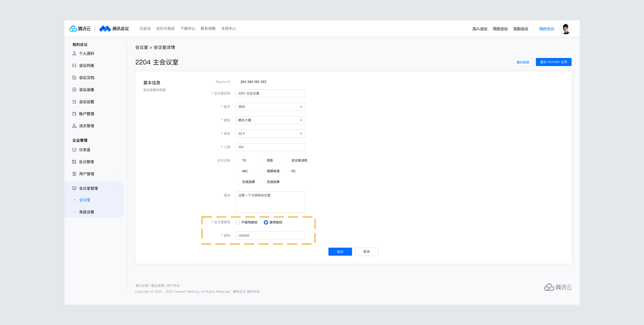Click the 描述 description textarea
644x325 pixels.
270,202
